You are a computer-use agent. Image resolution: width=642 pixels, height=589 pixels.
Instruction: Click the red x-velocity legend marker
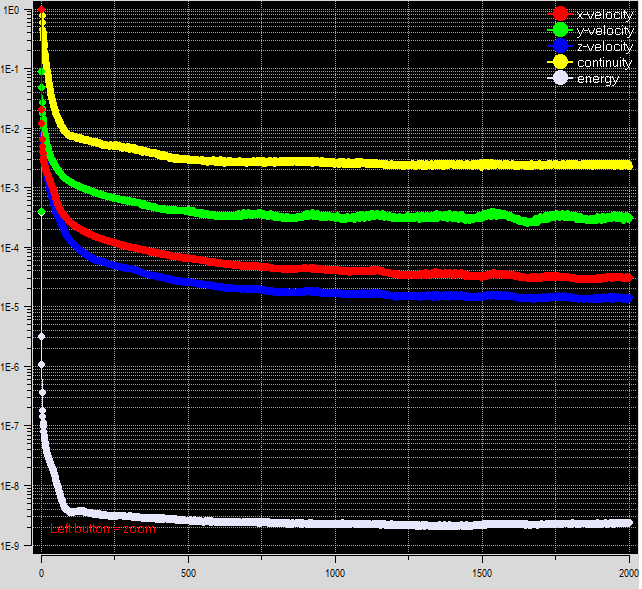pyautogui.click(x=561, y=14)
